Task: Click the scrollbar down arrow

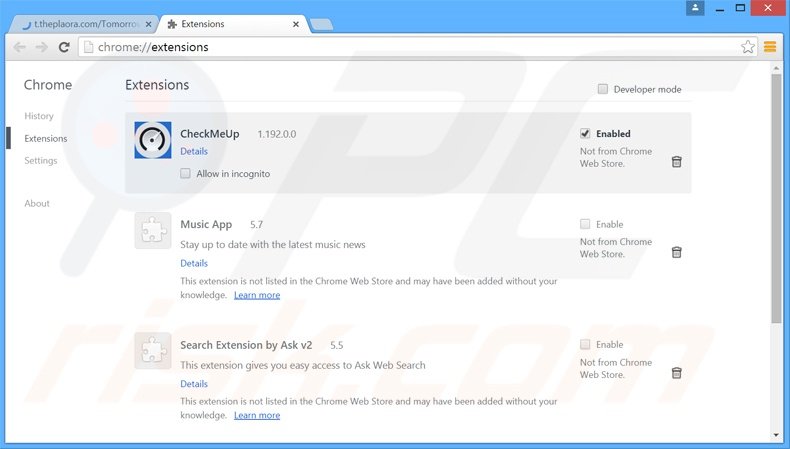Action: click(x=776, y=435)
